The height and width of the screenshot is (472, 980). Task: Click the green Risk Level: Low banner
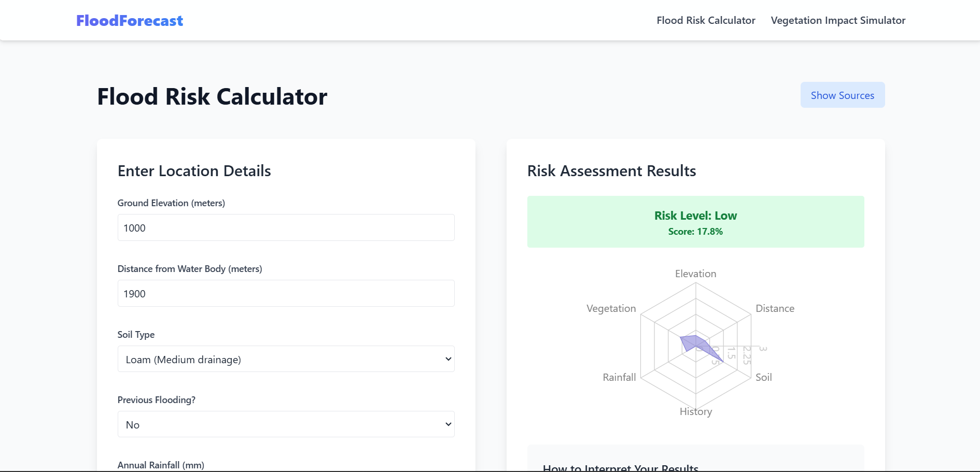[x=695, y=222]
